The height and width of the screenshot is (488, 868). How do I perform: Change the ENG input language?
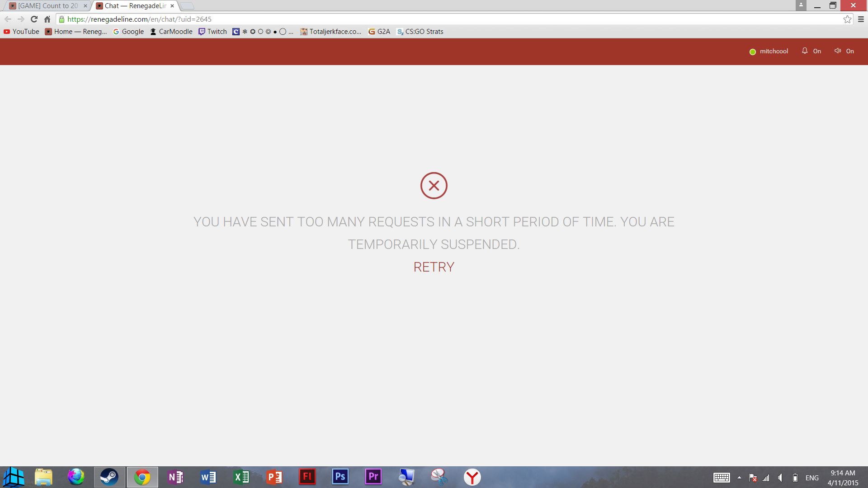[x=812, y=478]
